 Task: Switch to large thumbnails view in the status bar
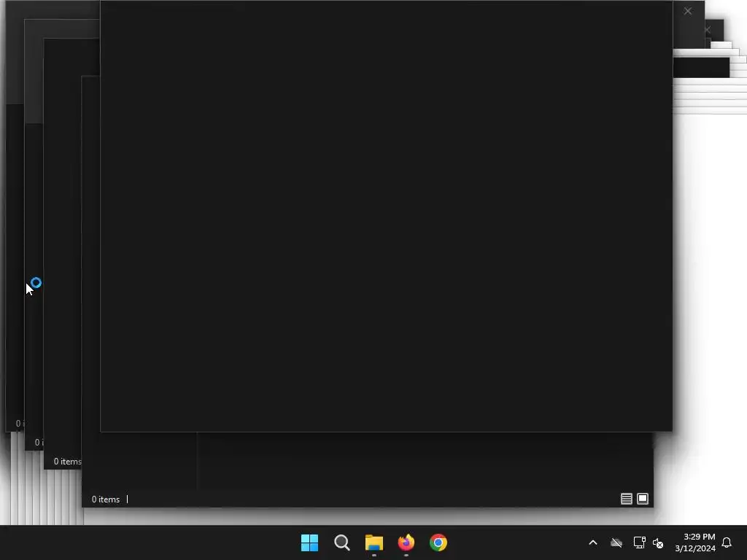coord(643,499)
